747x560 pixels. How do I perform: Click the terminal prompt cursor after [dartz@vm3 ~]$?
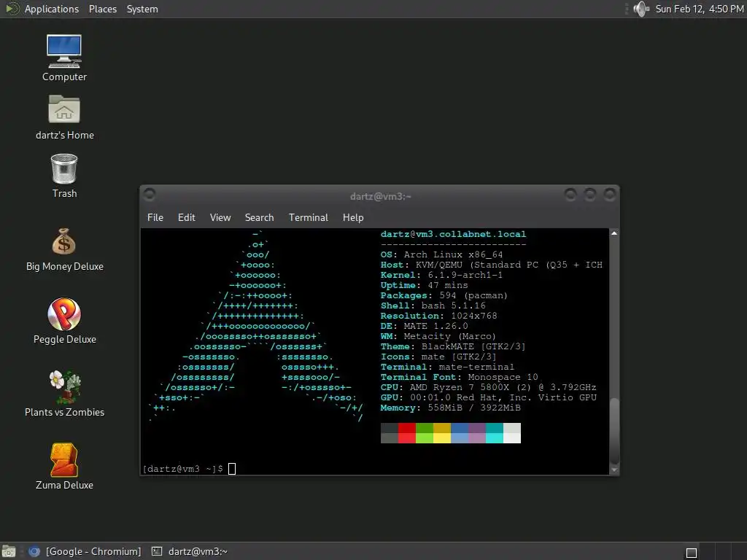tap(232, 469)
